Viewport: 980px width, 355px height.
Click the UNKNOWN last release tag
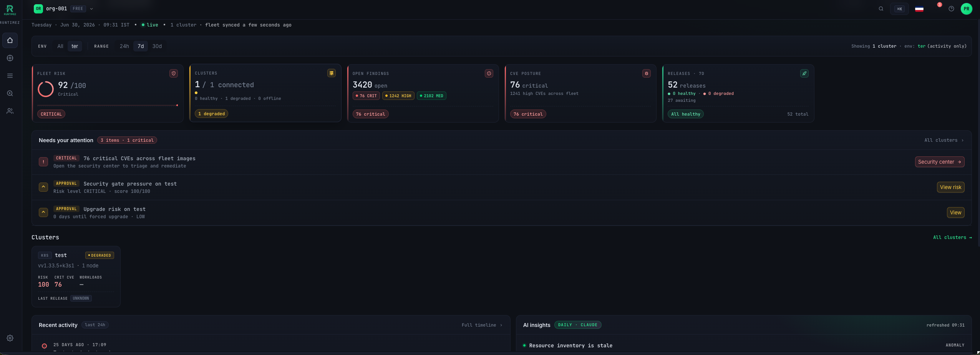click(x=81, y=298)
